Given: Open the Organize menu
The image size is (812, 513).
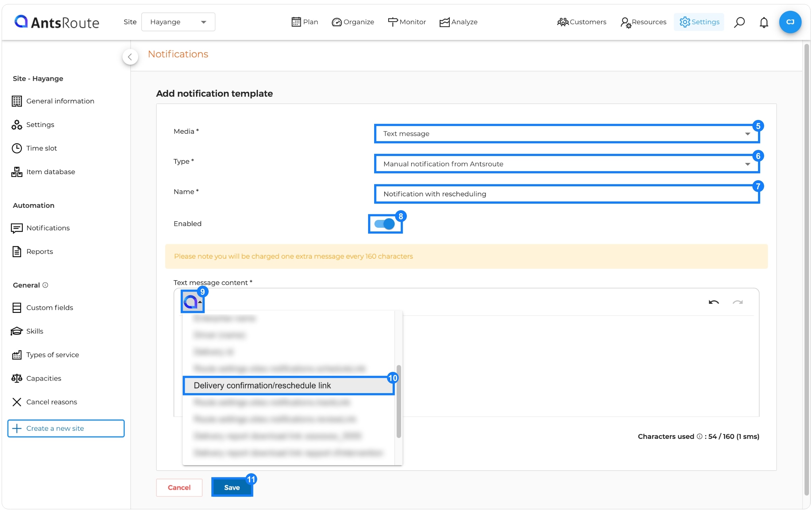Looking at the screenshot, I should click(353, 22).
